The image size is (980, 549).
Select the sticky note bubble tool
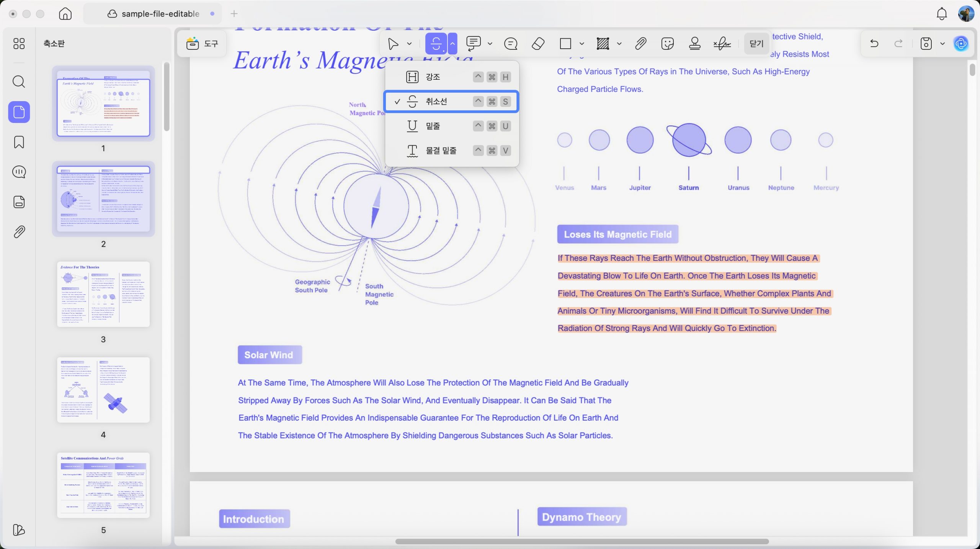coord(511,44)
